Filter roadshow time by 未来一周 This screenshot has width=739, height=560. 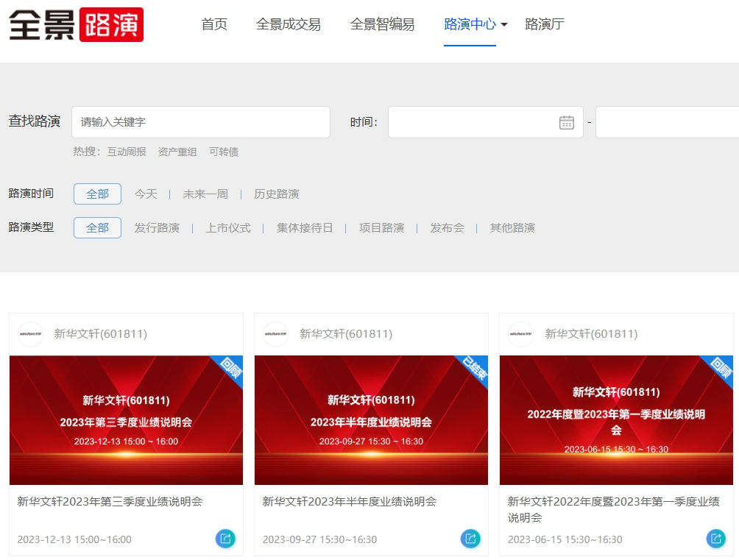pos(205,194)
